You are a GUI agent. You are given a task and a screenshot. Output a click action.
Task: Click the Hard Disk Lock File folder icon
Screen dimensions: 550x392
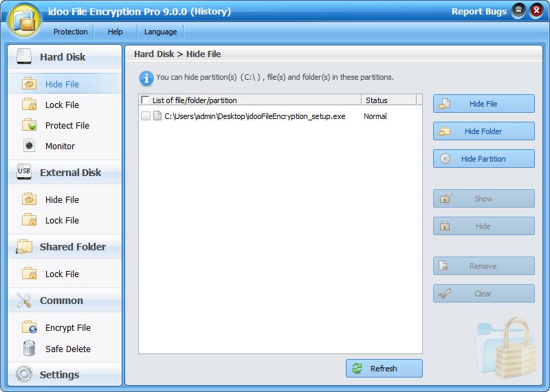coord(29,105)
